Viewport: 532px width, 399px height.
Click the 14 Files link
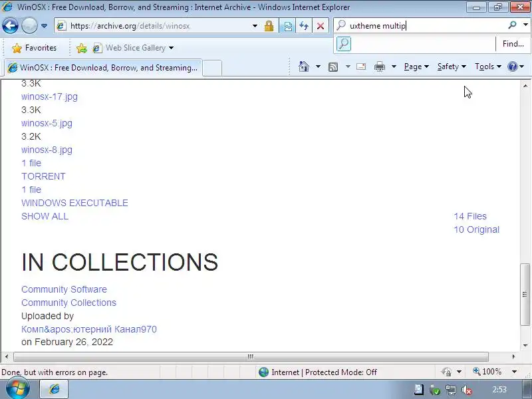(x=470, y=216)
